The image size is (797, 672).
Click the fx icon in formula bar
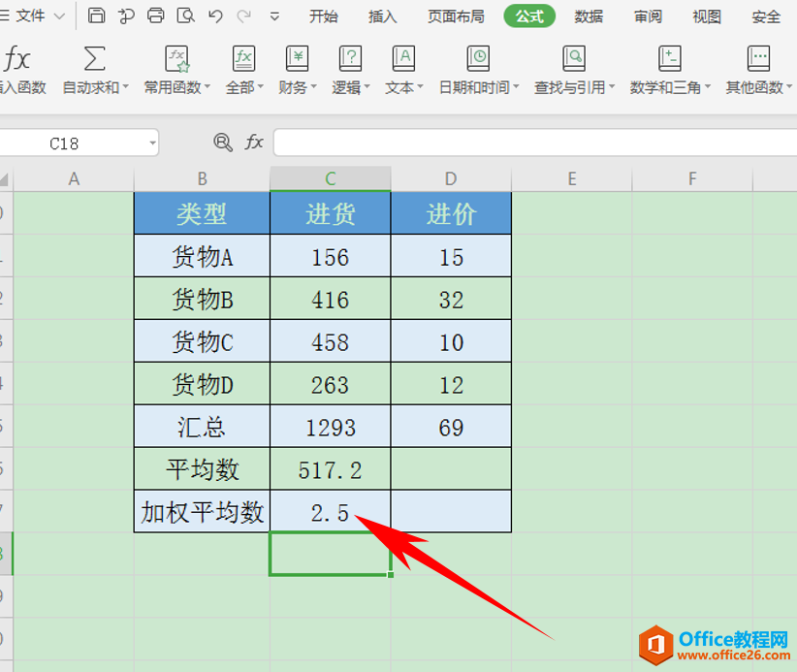tap(254, 143)
